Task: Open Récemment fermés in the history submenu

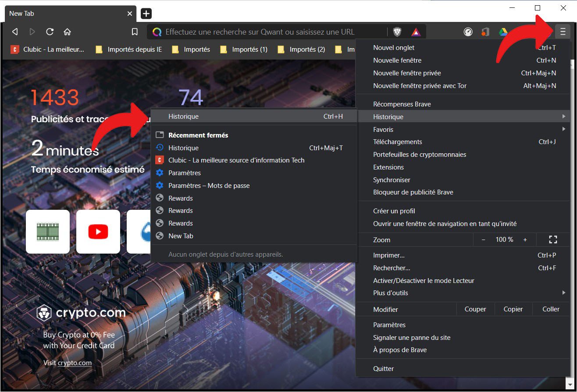Action: 197,135
